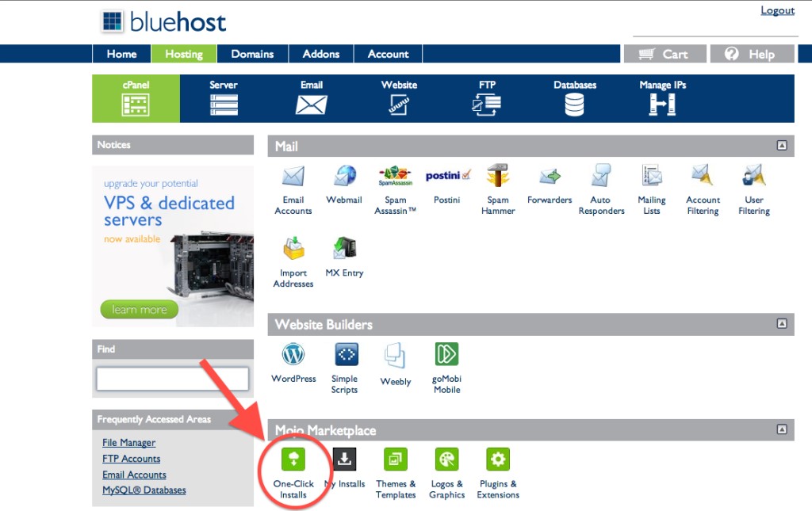
Task: Switch to the Databases tab
Action: pyautogui.click(x=575, y=98)
